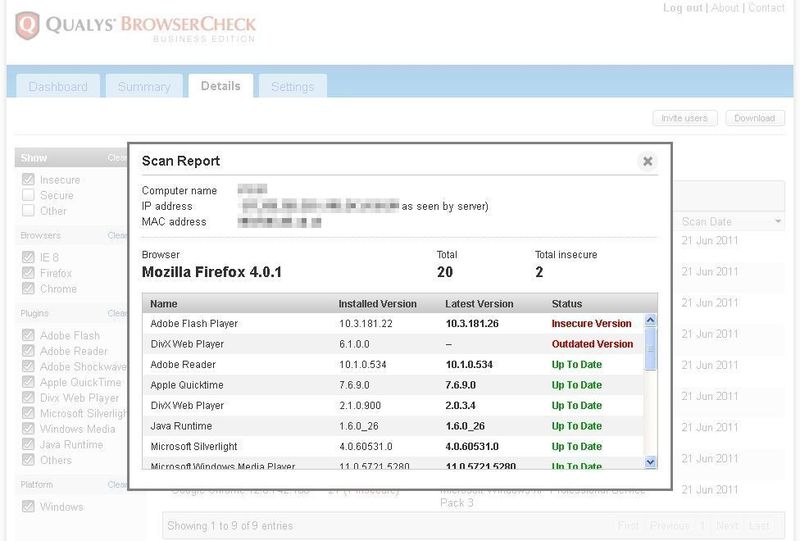Toggle the Windows Media checkbox

pyautogui.click(x=29, y=429)
